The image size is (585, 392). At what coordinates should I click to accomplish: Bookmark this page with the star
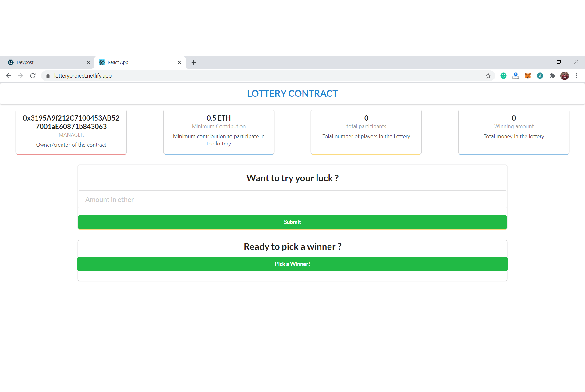tap(488, 76)
